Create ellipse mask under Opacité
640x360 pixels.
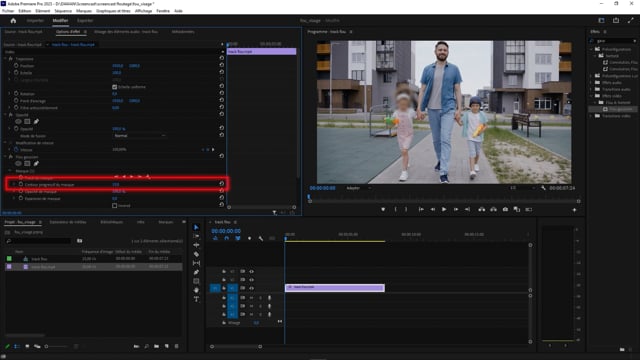18,122
